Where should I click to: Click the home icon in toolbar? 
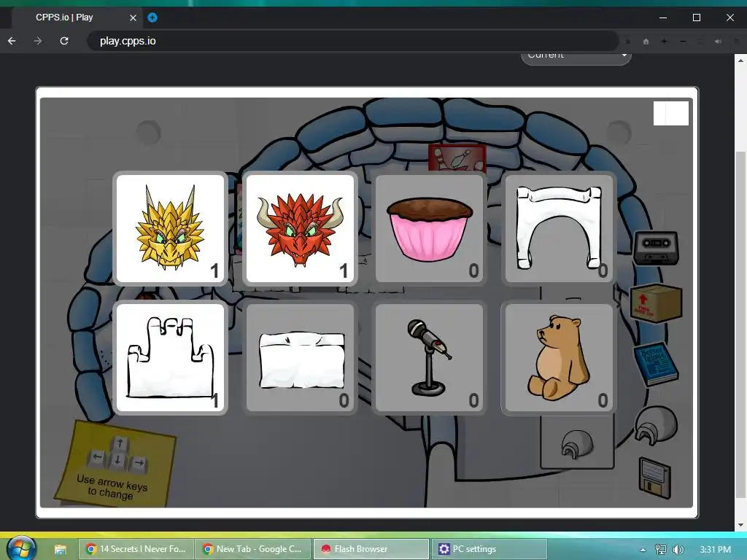click(x=646, y=42)
